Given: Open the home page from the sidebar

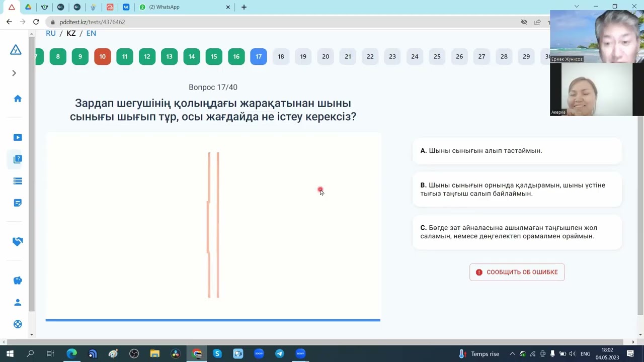Looking at the screenshot, I should click(x=18, y=99).
